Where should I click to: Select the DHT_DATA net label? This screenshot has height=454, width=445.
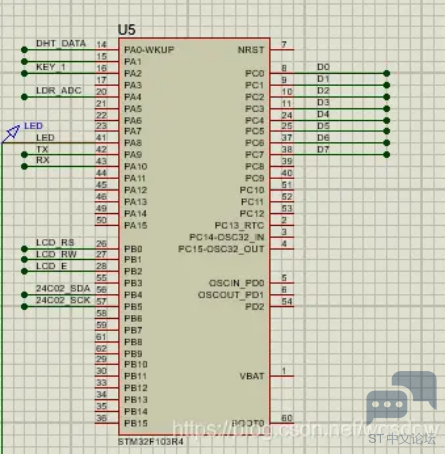coord(61,43)
